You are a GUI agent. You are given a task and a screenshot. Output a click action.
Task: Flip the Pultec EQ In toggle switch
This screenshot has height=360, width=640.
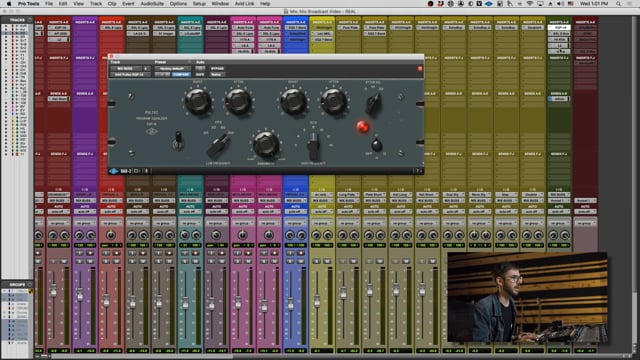(178, 140)
